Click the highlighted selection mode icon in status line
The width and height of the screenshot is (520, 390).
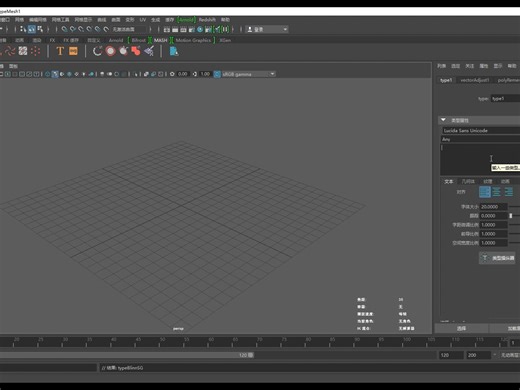tap(31, 29)
